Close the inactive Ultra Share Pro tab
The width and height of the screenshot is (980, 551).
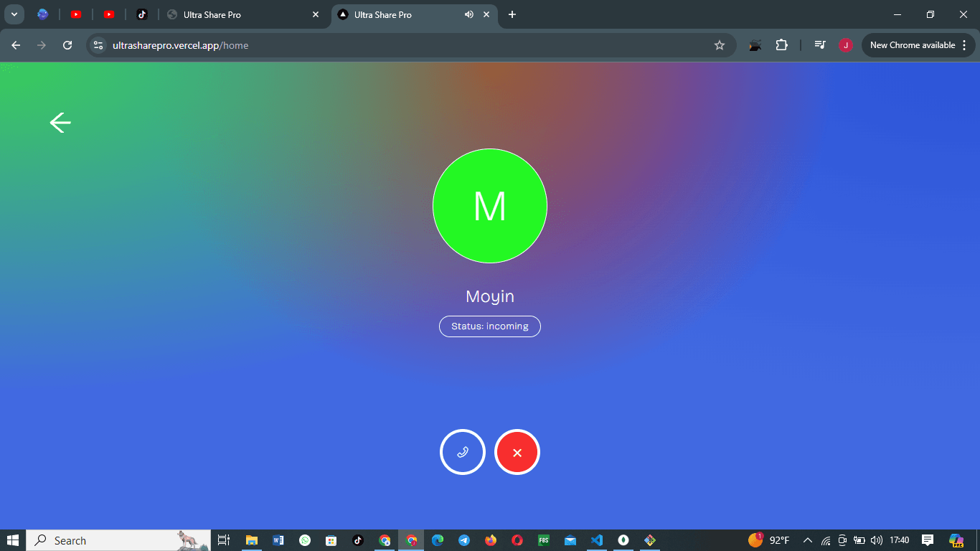click(x=316, y=14)
